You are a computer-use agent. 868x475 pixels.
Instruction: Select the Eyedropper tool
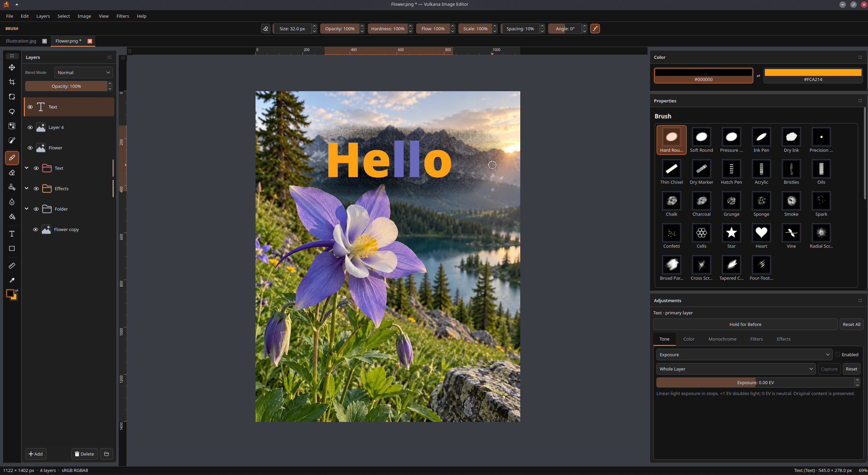(x=12, y=280)
